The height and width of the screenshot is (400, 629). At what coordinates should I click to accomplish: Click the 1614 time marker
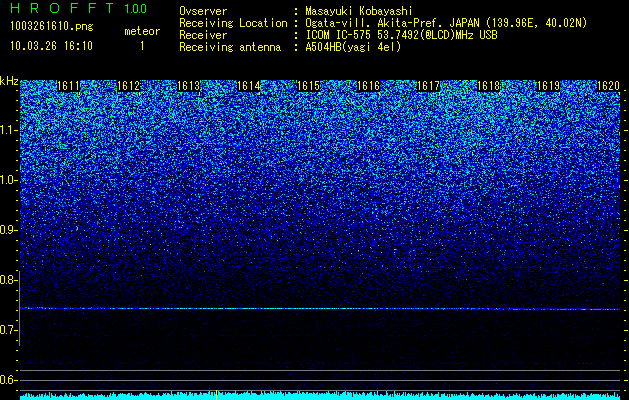[248, 86]
